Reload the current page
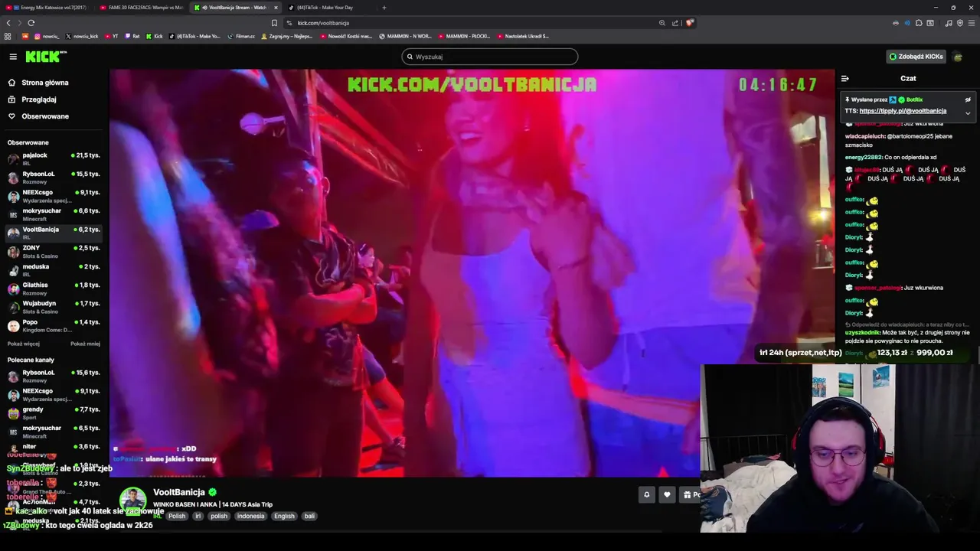 [x=31, y=23]
